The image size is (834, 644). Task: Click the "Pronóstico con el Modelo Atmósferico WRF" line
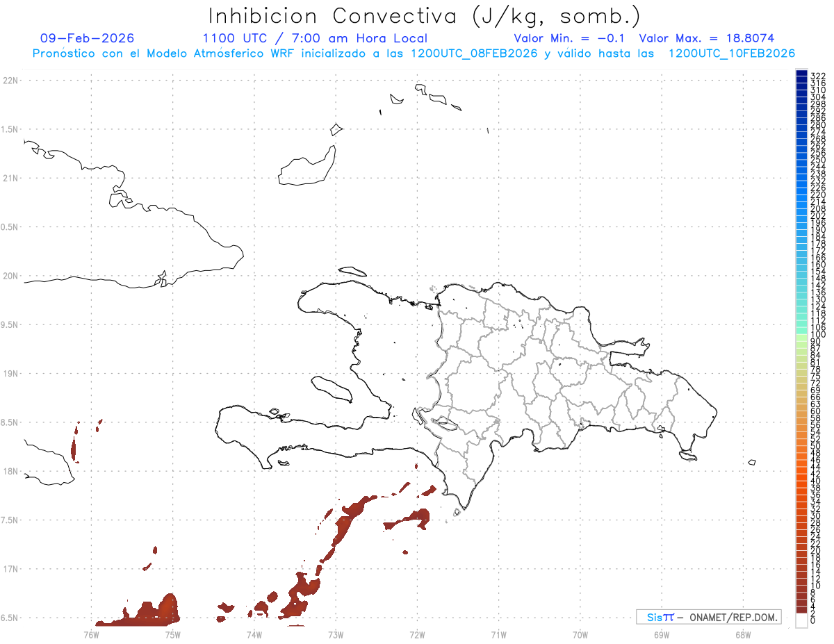[x=164, y=53]
